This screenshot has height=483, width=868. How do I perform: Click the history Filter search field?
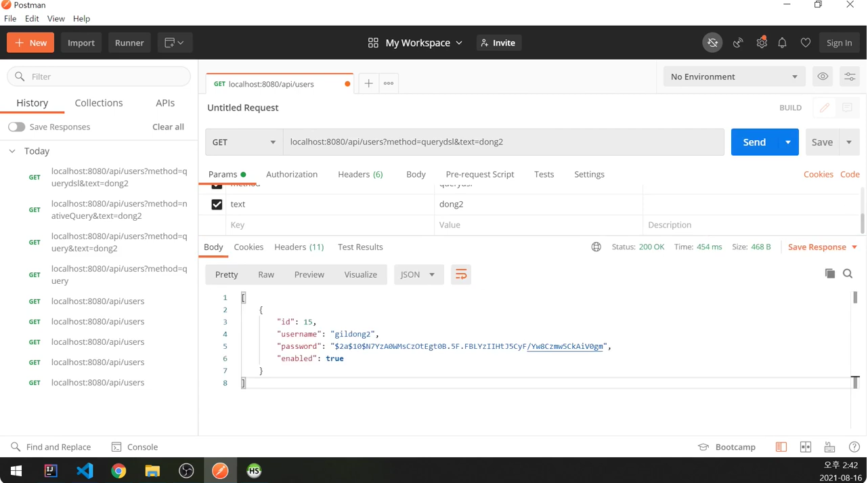tap(99, 77)
